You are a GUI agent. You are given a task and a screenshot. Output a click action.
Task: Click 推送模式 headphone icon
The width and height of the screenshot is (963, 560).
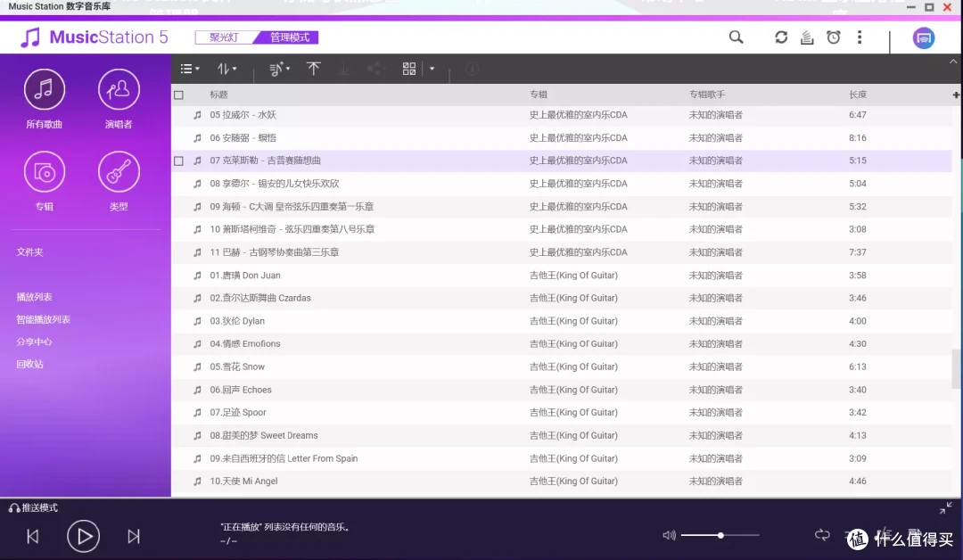[x=14, y=507]
